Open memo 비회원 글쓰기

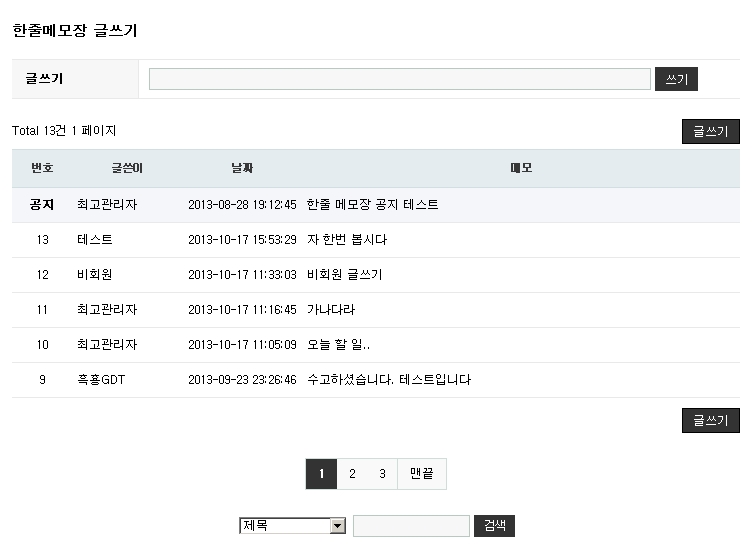coord(344,275)
